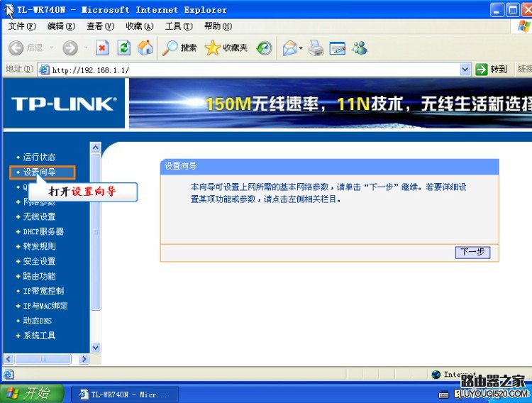Open the 编辑(E) menu

point(61,26)
